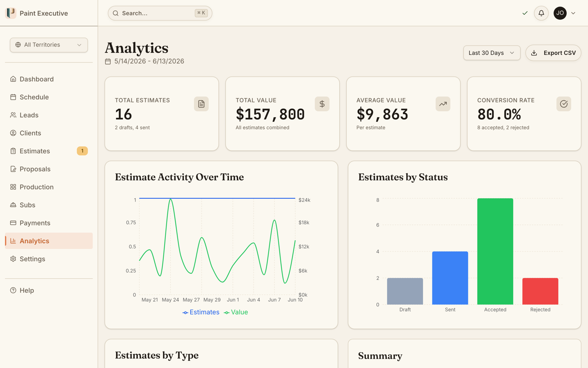Click the globe icon in territories selector
This screenshot has width=588, height=368.
(18, 45)
